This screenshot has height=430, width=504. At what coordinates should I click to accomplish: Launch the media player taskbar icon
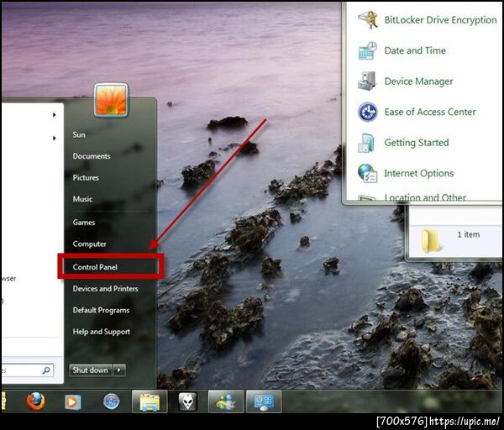click(x=72, y=401)
